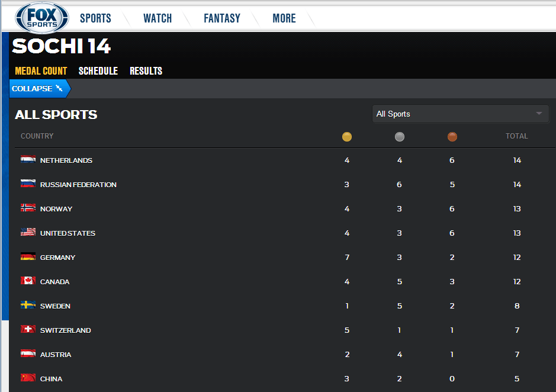Switch to the Results tab
Viewport: 556px width, 392px height.
[146, 71]
